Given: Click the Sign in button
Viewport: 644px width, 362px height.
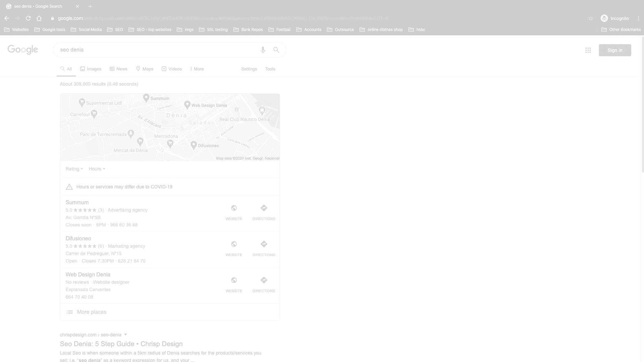Looking at the screenshot, I should pyautogui.click(x=615, y=50).
